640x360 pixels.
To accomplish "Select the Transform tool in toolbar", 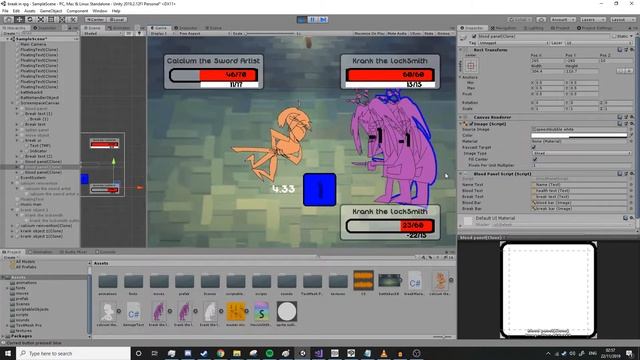I will tap(62, 19).
